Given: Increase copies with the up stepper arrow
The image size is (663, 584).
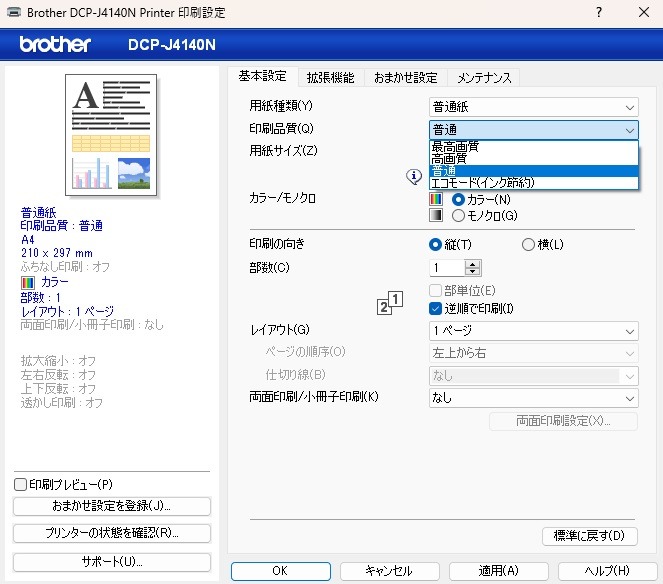Looking at the screenshot, I should [473, 264].
